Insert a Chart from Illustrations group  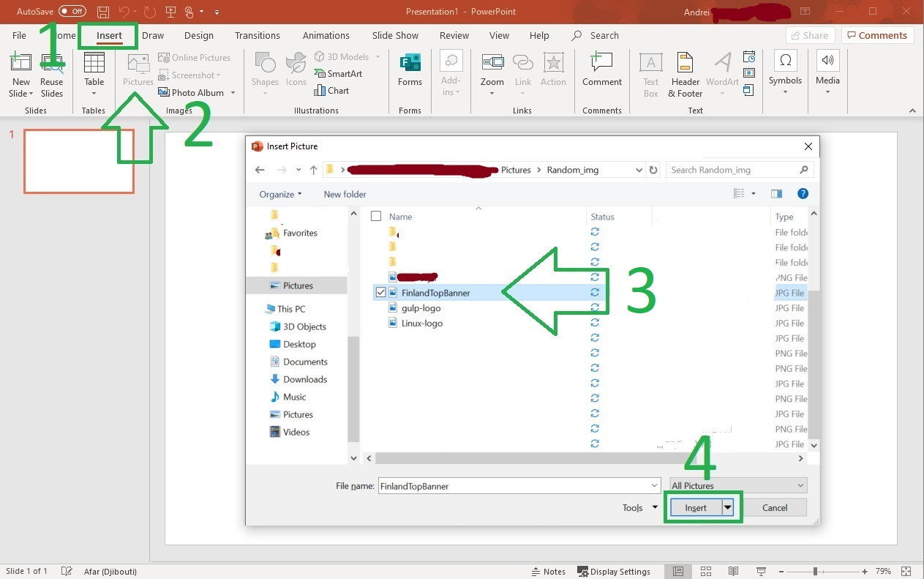(x=331, y=91)
